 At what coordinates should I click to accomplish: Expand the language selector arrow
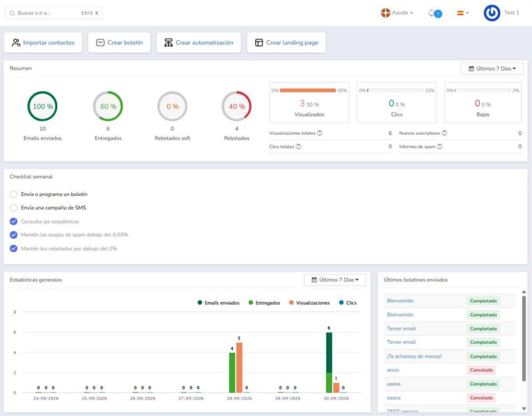tap(467, 13)
